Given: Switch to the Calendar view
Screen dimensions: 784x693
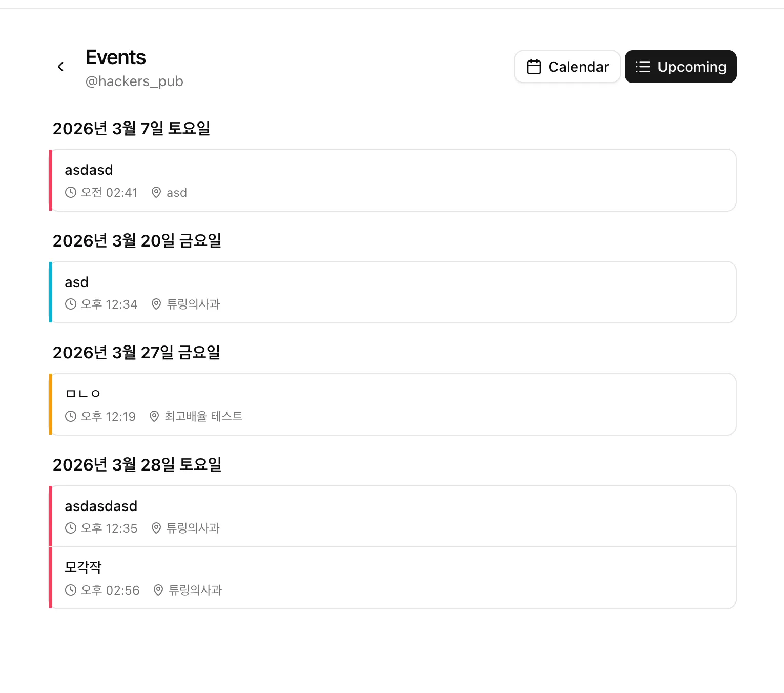Looking at the screenshot, I should pyautogui.click(x=567, y=67).
